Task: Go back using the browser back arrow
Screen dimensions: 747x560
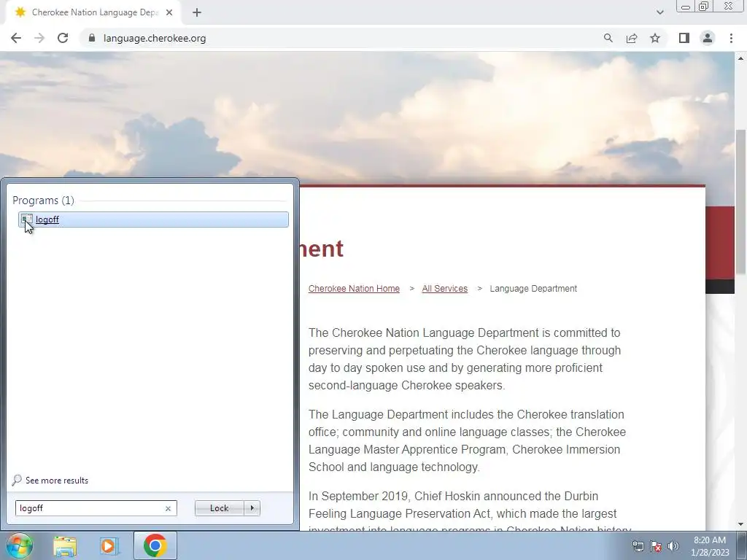Action: pos(16,38)
